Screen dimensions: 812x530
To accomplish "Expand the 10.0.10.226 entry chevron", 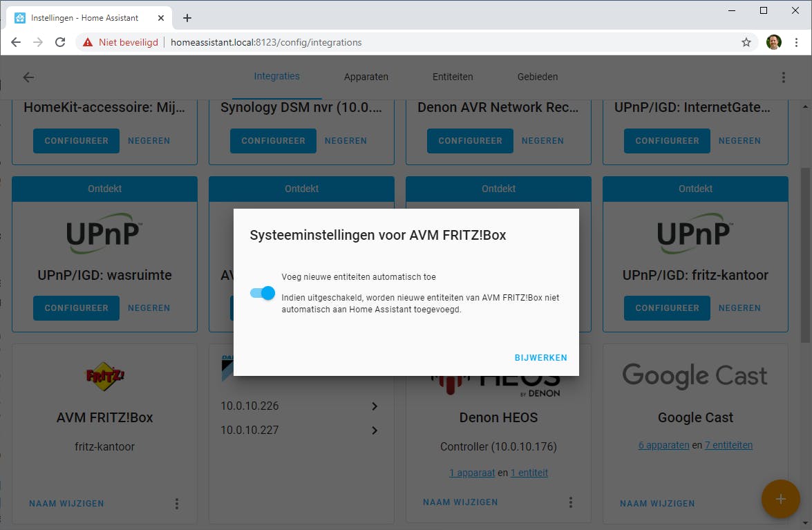I will pyautogui.click(x=375, y=406).
